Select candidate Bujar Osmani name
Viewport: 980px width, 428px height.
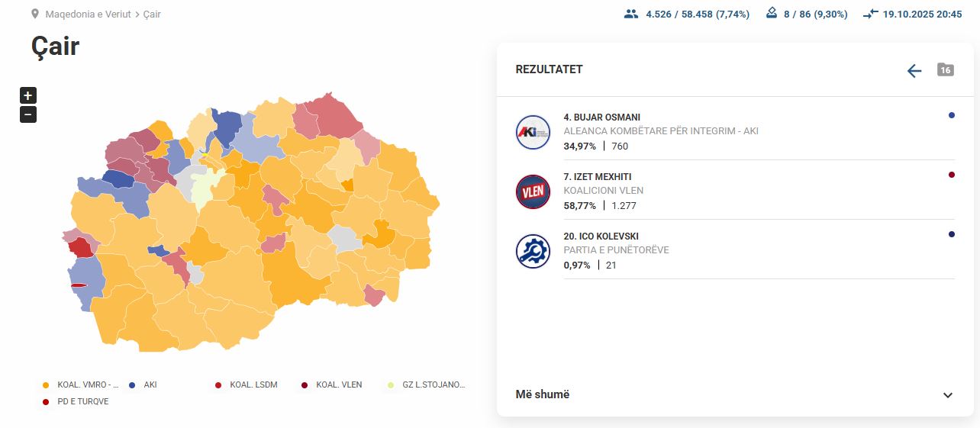click(x=601, y=117)
